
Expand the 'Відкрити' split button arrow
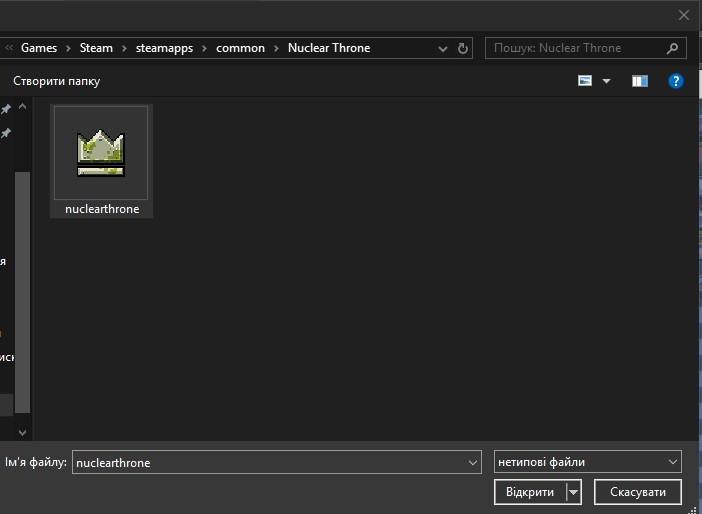(574, 493)
